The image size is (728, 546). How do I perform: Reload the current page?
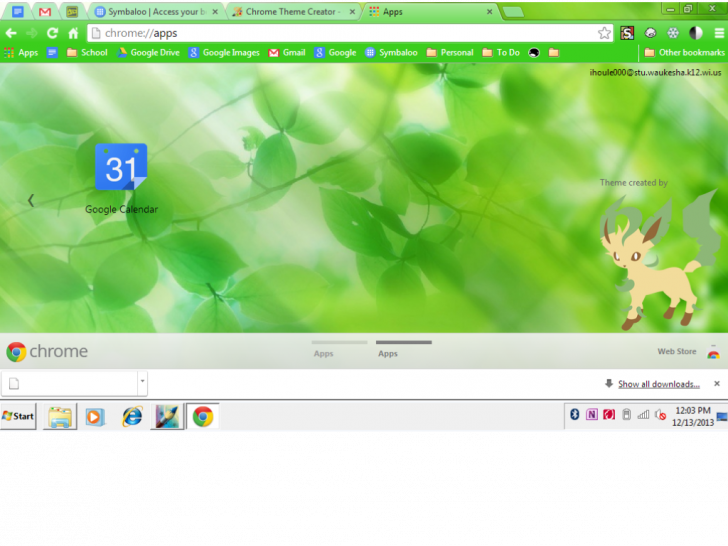coord(52,33)
